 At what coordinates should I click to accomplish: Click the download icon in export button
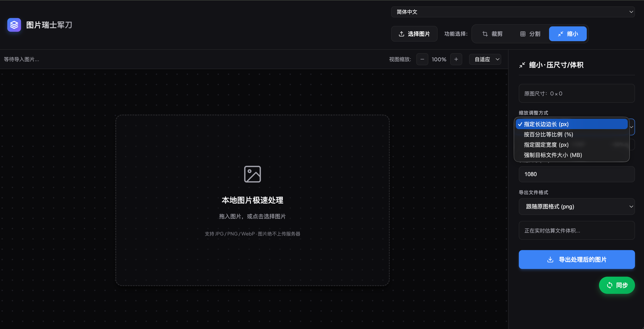pos(550,260)
